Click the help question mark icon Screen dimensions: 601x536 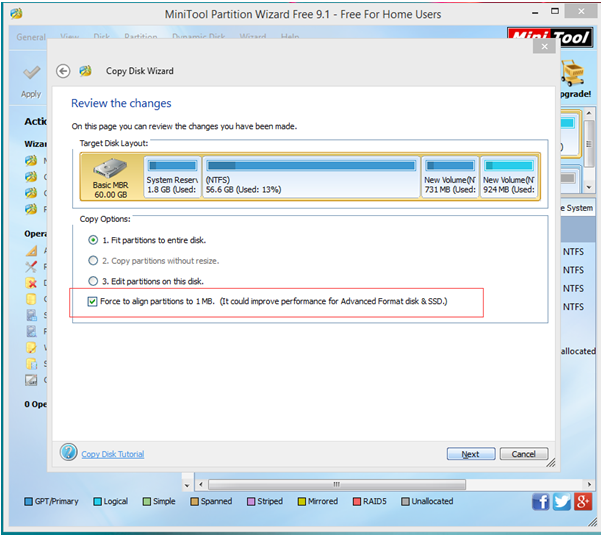[x=69, y=452]
